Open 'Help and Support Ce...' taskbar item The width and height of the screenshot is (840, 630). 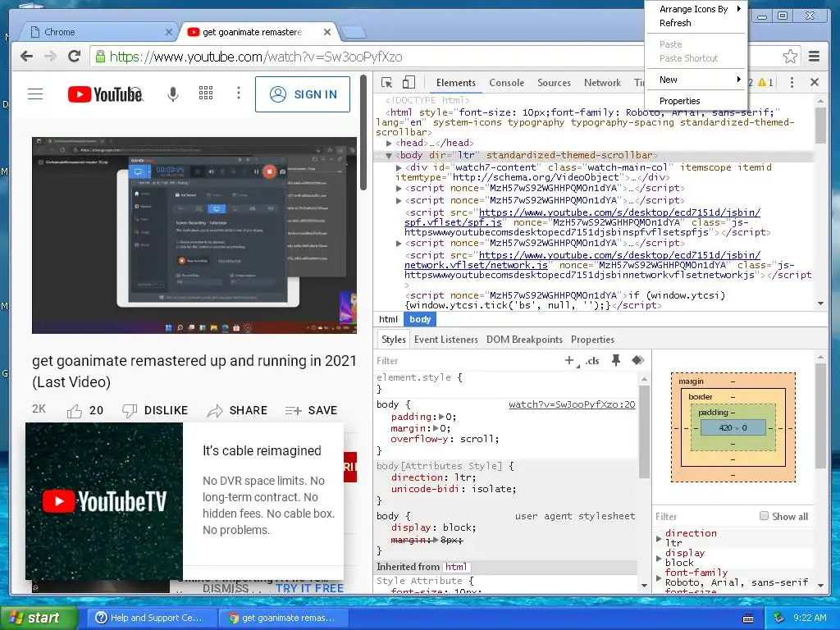coord(152,618)
